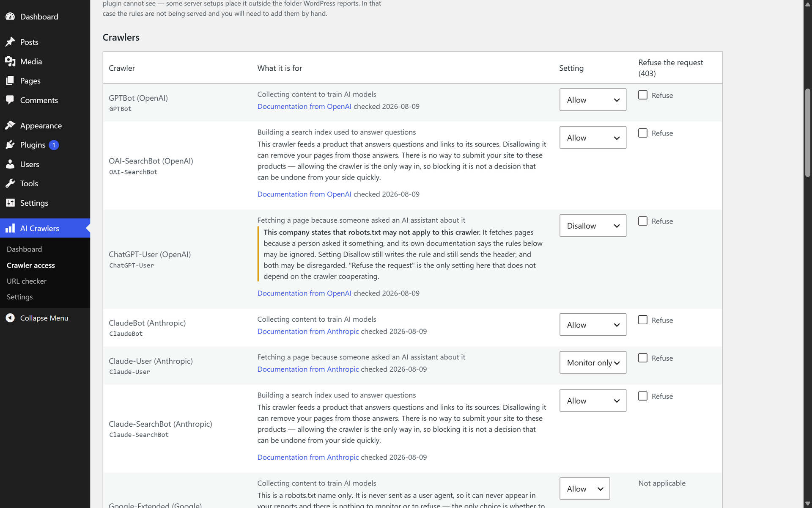The height and width of the screenshot is (508, 812).
Task: Click the AI Crawlers bar chart icon
Action: [x=10, y=228]
